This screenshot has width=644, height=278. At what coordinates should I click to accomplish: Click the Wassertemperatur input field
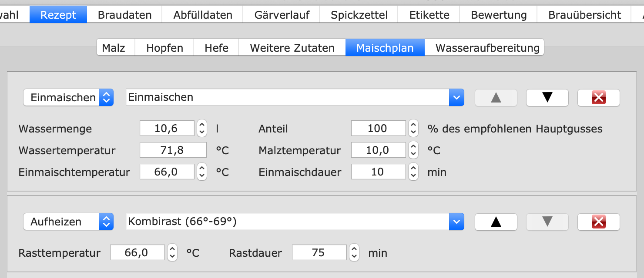pyautogui.click(x=173, y=150)
